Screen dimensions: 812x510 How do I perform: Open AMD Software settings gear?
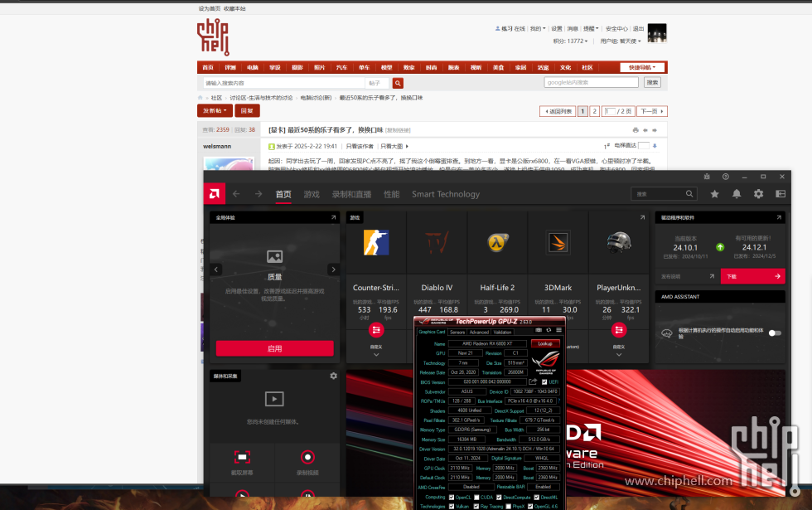[759, 194]
